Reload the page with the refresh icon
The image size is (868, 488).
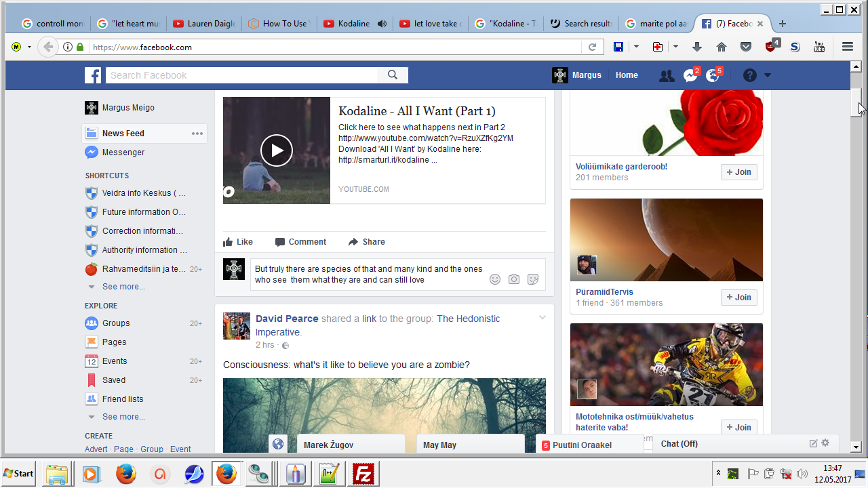tap(592, 47)
